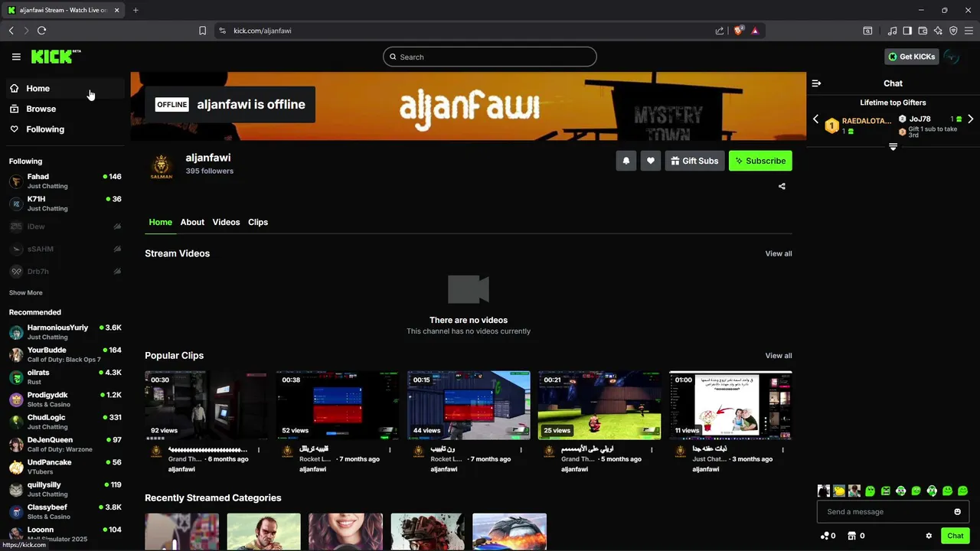Open Brave Shields icon

point(739,31)
